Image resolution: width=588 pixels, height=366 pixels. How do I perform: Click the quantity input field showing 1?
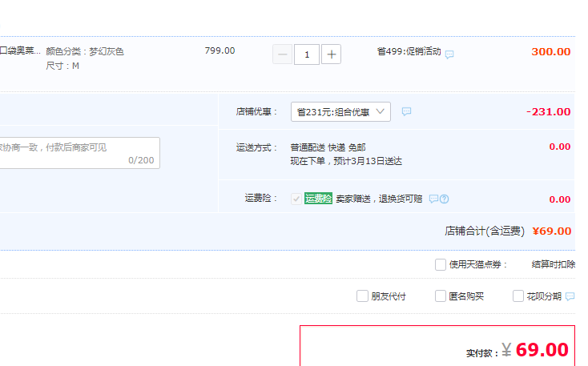point(307,54)
